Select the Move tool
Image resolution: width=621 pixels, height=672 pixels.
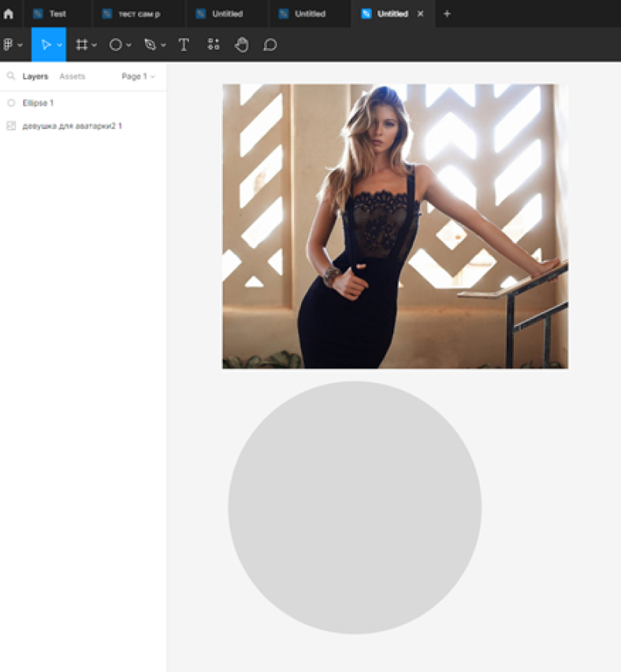pyautogui.click(x=46, y=45)
